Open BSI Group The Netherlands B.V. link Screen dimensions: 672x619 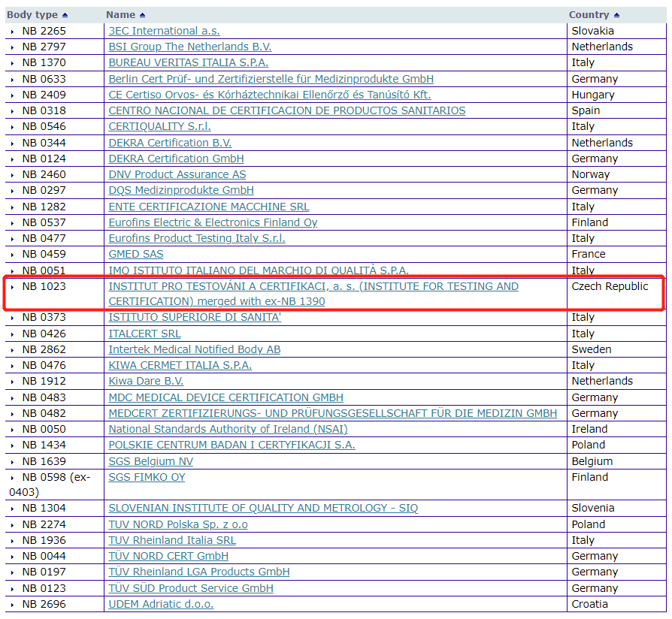[x=190, y=47]
